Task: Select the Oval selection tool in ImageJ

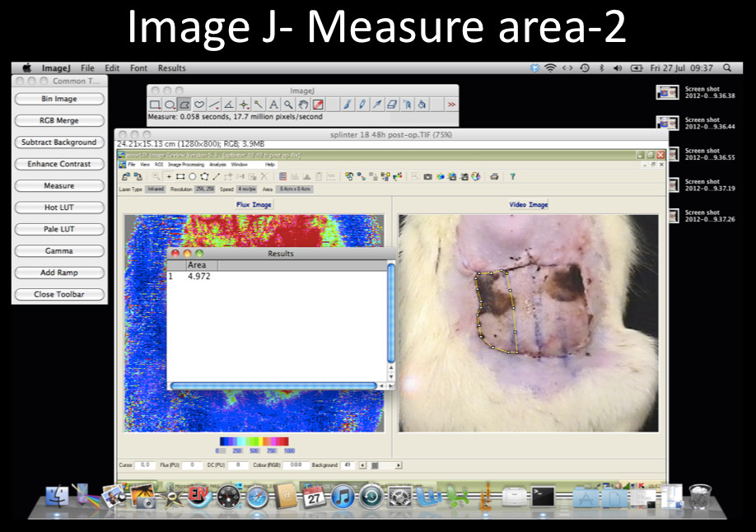Action: pyautogui.click(x=170, y=105)
